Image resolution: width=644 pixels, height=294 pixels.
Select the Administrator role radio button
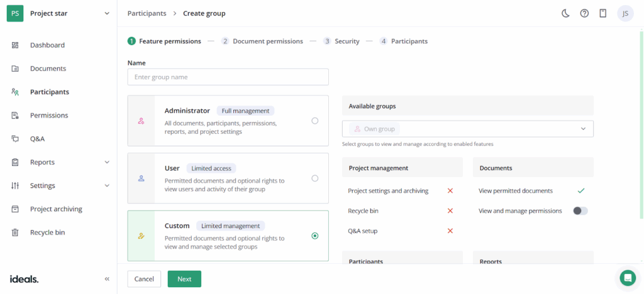pos(315,121)
